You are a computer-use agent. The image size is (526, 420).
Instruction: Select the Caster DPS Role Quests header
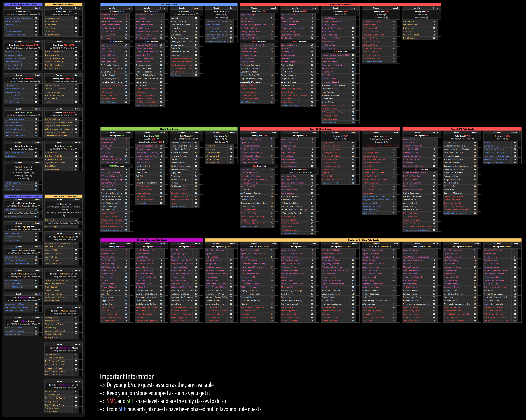pos(320,129)
